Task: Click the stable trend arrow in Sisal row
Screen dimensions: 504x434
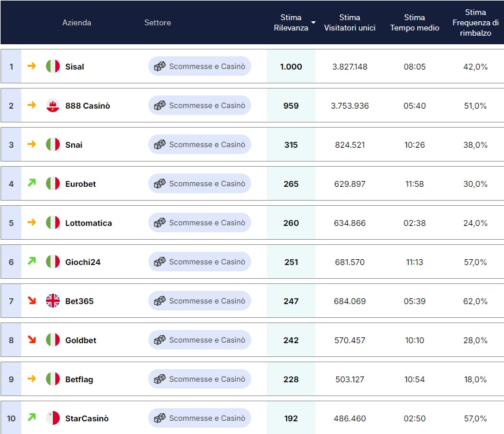Action: 32,66
